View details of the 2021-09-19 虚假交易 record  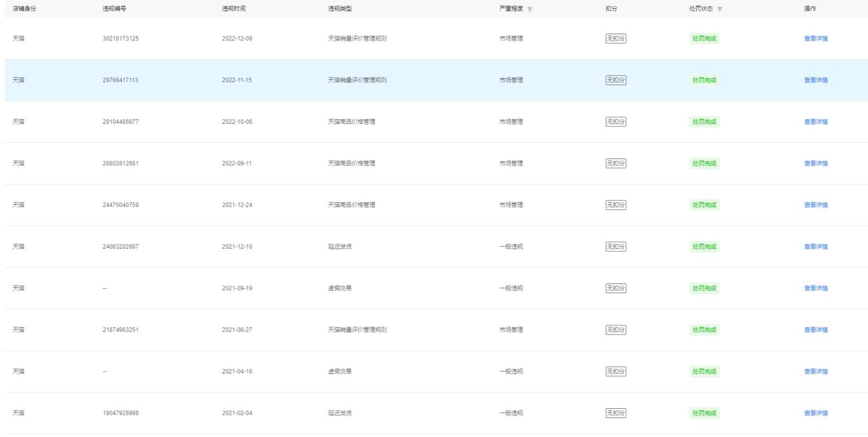coord(816,288)
